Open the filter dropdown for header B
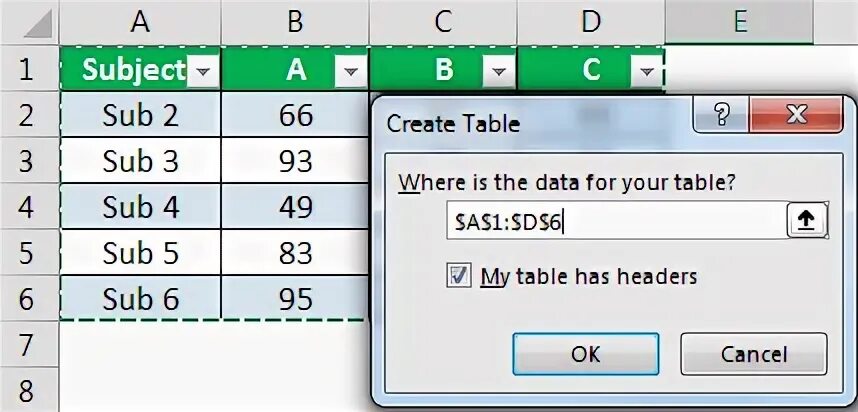This screenshot has height=412, width=858. tap(499, 71)
